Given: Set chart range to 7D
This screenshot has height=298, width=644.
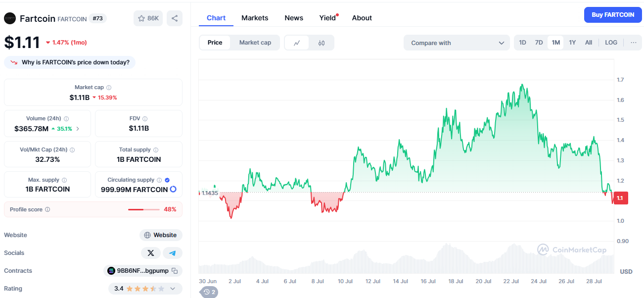Looking at the screenshot, I should (x=539, y=43).
